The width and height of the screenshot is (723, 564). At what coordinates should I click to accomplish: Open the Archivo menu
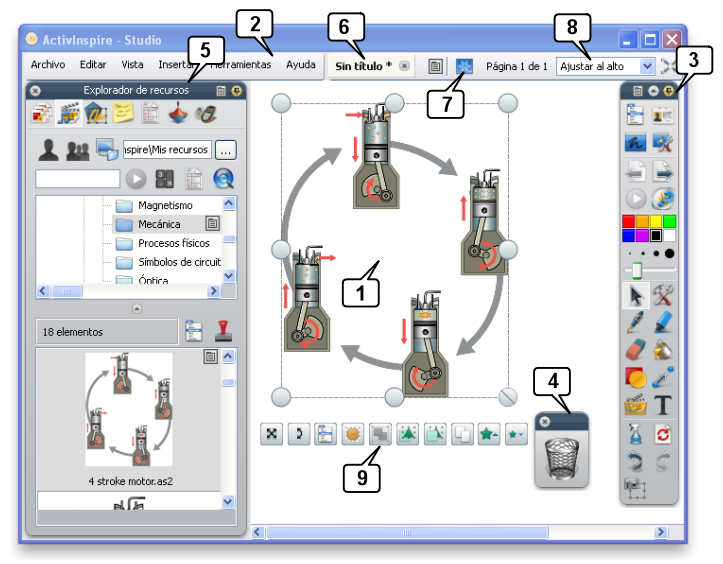tap(47, 64)
